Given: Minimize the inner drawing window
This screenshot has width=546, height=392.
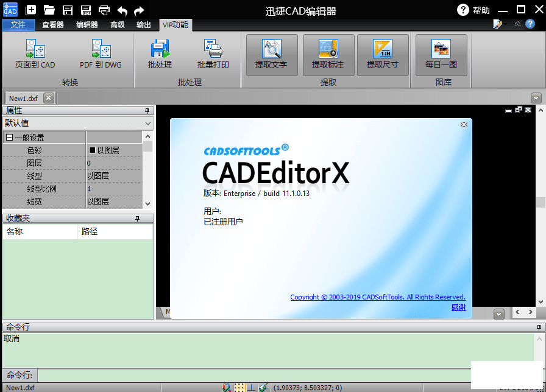Looking at the screenshot, I should pyautogui.click(x=508, y=110).
